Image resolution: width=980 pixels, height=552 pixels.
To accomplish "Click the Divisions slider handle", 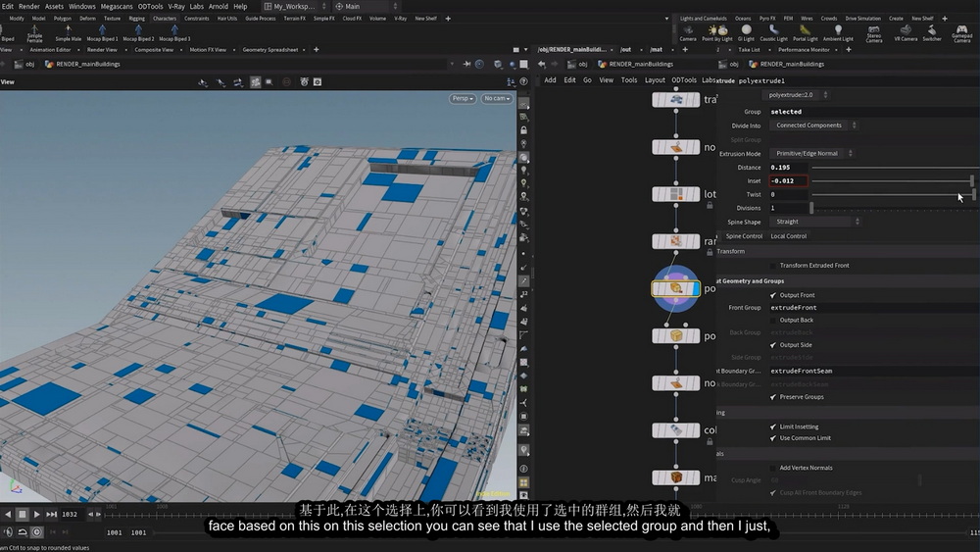I will pyautogui.click(x=811, y=208).
